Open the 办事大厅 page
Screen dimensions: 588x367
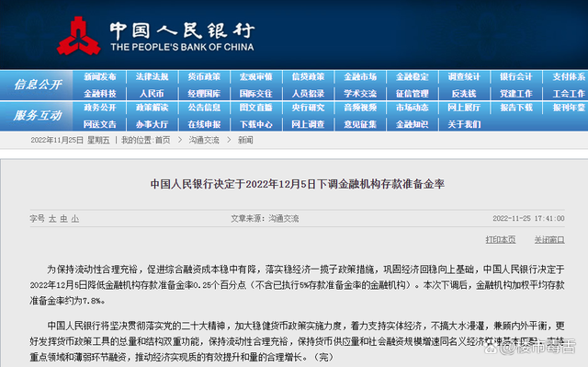pos(152,124)
